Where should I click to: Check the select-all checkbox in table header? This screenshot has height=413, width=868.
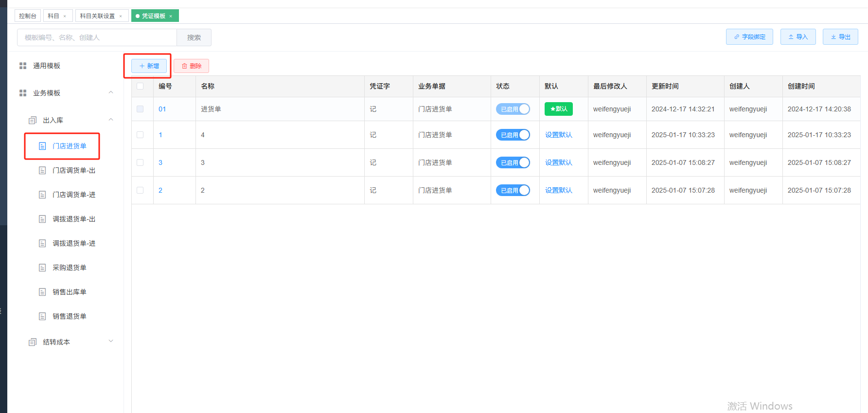(140, 86)
